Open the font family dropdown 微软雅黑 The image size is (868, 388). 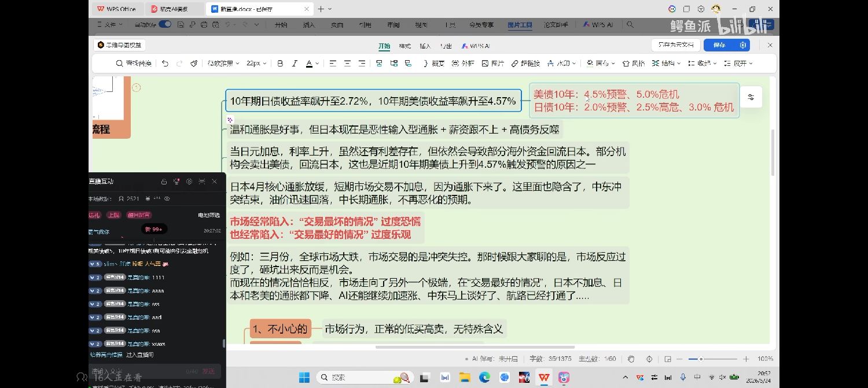coord(223,64)
